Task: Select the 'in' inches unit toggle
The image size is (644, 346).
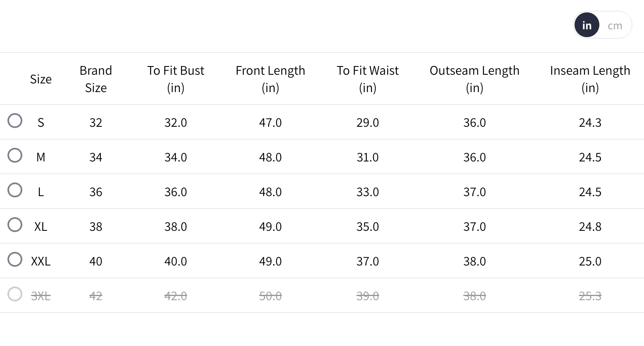Action: pos(587,26)
